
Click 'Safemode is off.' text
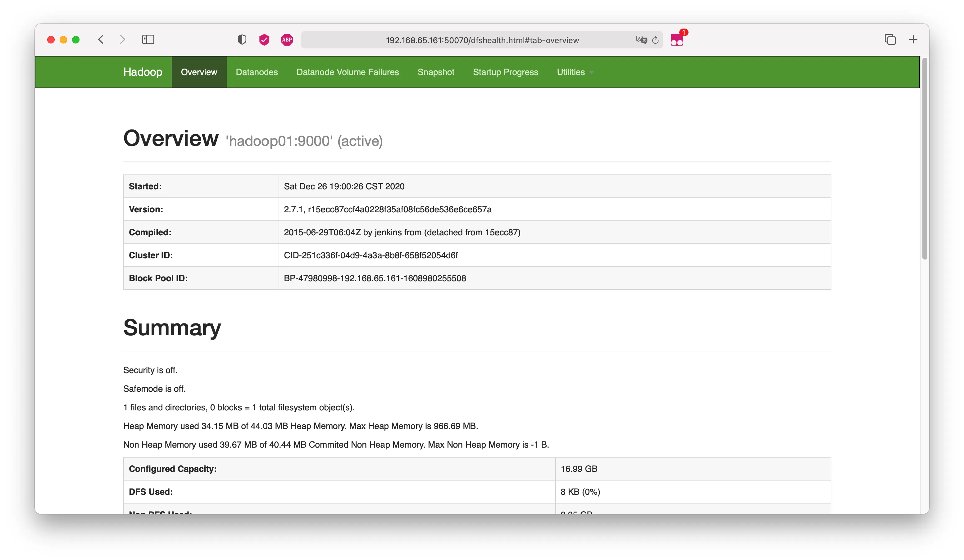[154, 389]
